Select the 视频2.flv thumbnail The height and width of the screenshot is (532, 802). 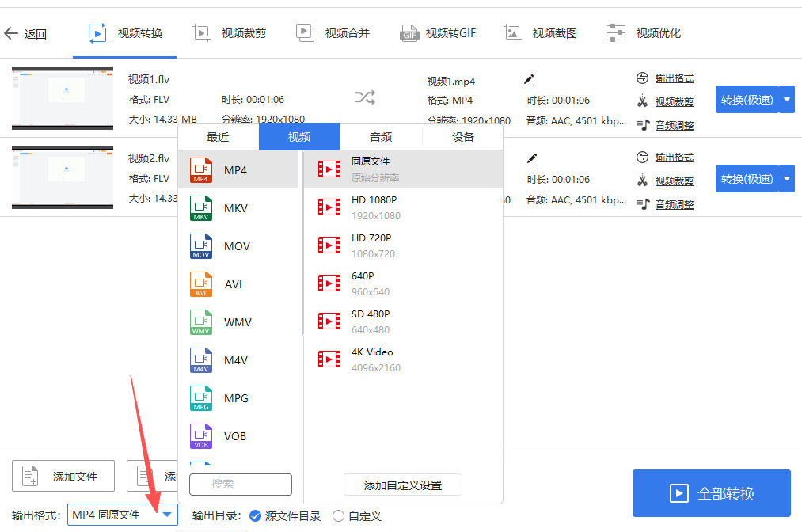[x=63, y=177]
